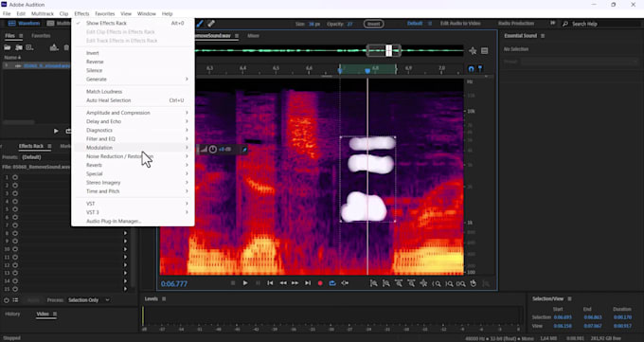
Task: Toggle power button for effect slot 10
Action: point(15,249)
